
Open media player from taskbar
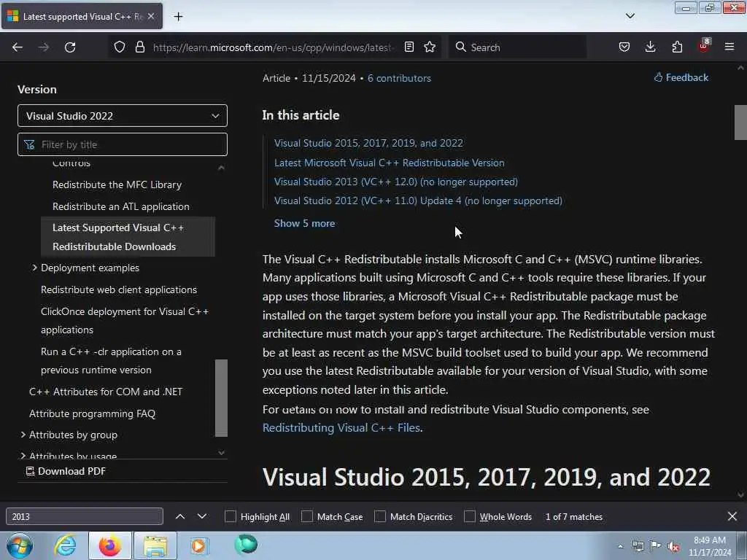(x=198, y=545)
